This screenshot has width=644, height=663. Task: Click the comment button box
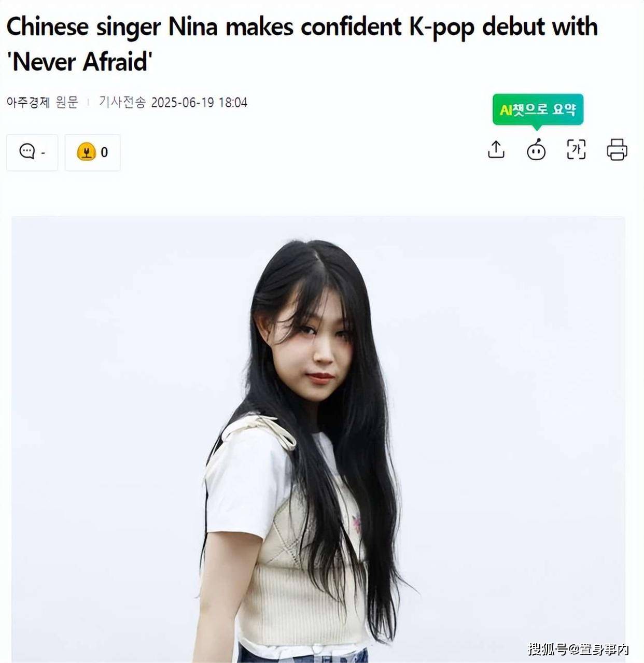[32, 152]
